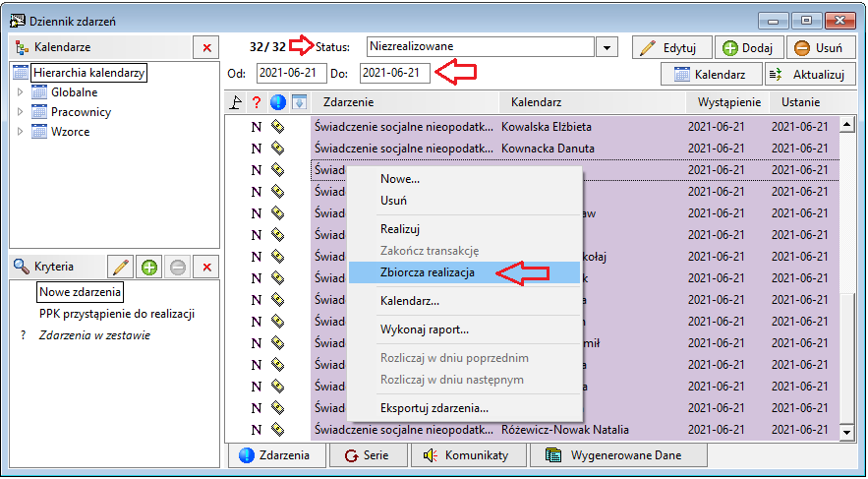
Task: Close the Kalendarze panel with red X
Action: coord(206,47)
